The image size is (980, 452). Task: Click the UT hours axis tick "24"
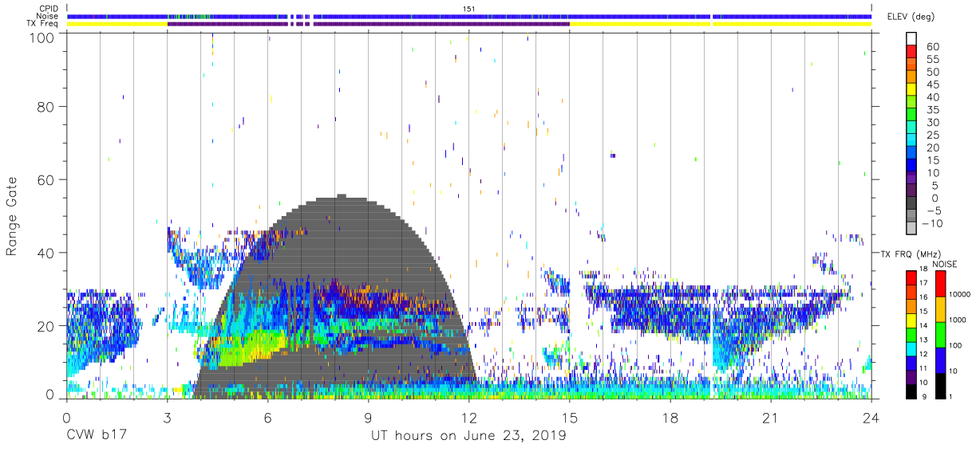point(871,418)
